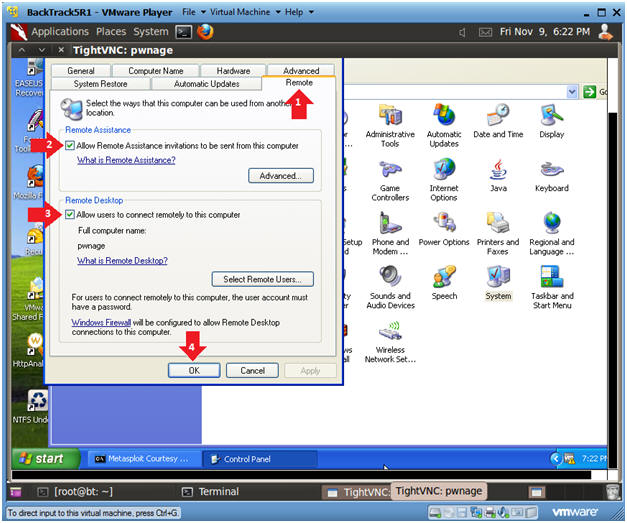Open the Places menu
Image resolution: width=627 pixels, height=523 pixels.
coord(111,32)
